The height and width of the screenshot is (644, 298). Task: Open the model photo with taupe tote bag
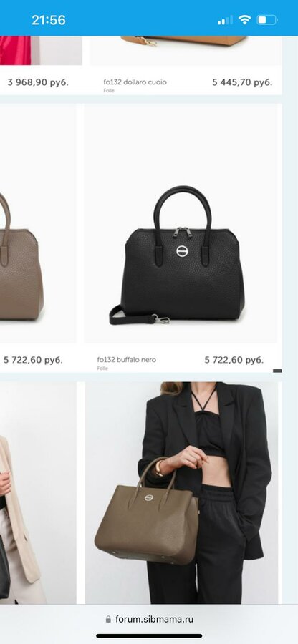pos(181,493)
